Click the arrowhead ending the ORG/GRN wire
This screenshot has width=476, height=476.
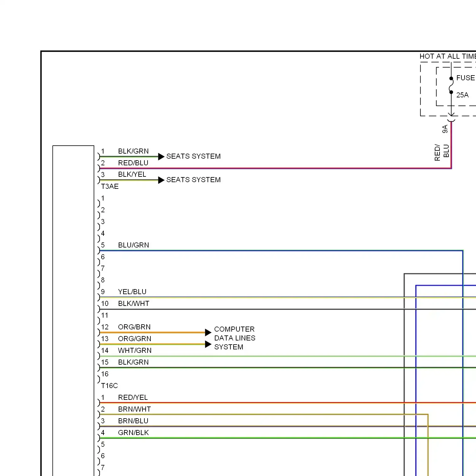coord(208,344)
